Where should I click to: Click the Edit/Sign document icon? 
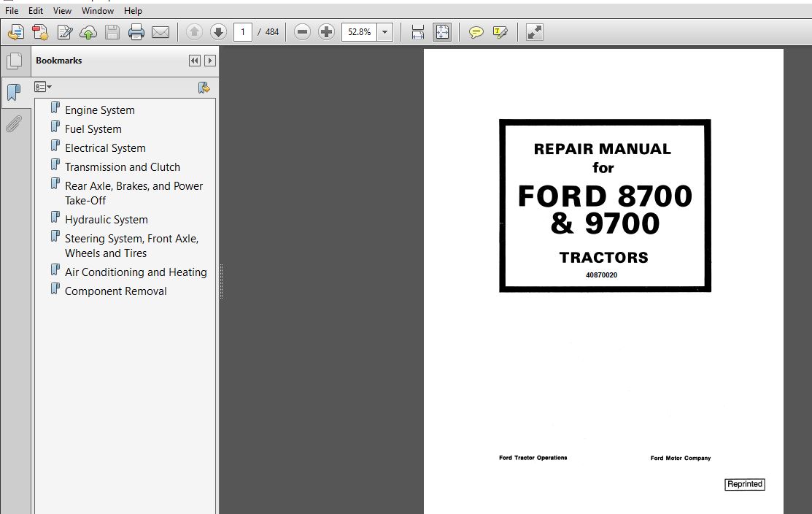tap(65, 32)
